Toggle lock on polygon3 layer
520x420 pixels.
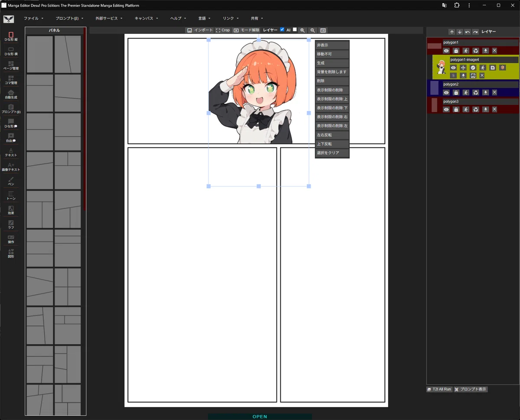(456, 110)
